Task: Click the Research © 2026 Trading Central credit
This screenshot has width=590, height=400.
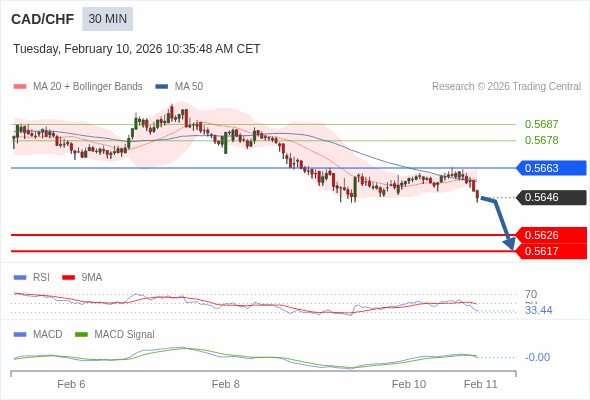Action: pos(506,87)
